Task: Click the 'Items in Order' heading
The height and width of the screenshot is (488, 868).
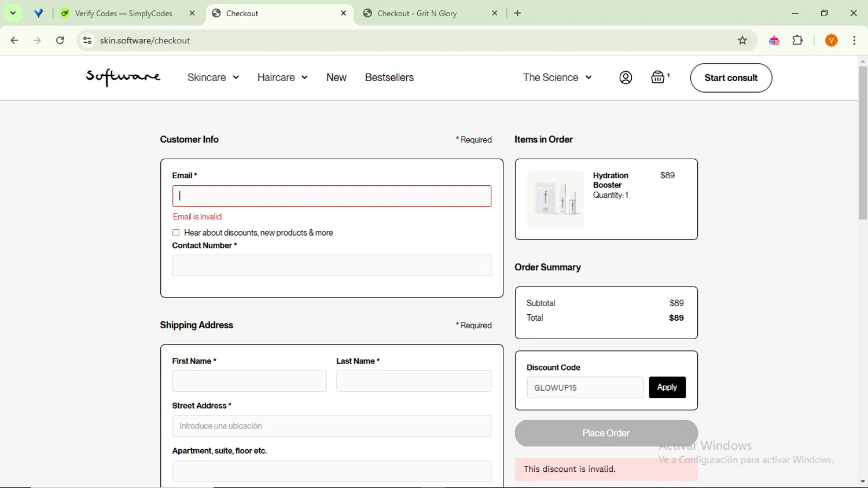Action: click(x=543, y=140)
